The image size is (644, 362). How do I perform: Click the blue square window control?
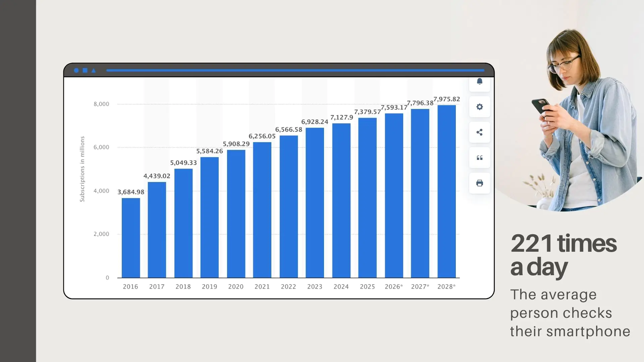(x=85, y=70)
